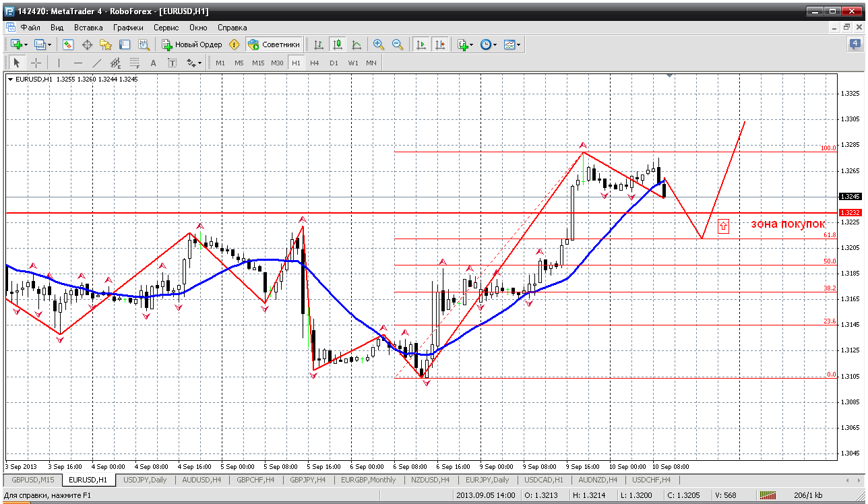Select the Crosshair cursor tool
The image size is (868, 504).
click(x=36, y=63)
